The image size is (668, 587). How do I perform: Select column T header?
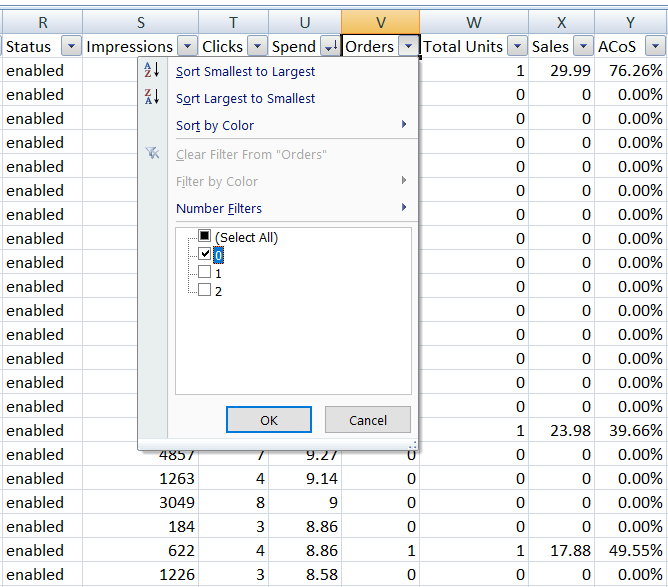tap(233, 22)
